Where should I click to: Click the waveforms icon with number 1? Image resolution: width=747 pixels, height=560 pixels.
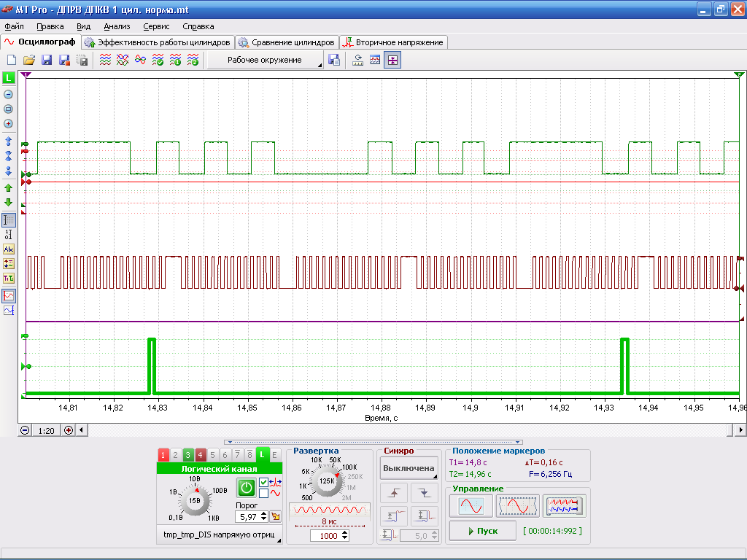coord(175,60)
